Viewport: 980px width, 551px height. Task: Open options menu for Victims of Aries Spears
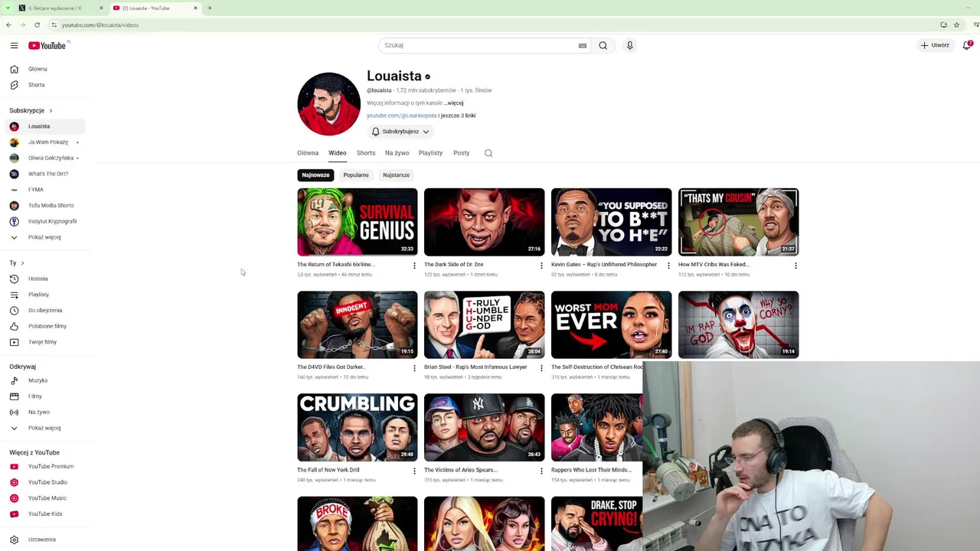coord(541,471)
